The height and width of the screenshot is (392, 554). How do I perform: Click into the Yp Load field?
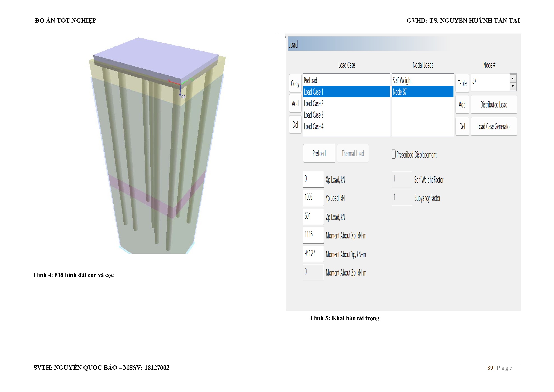coord(313,197)
